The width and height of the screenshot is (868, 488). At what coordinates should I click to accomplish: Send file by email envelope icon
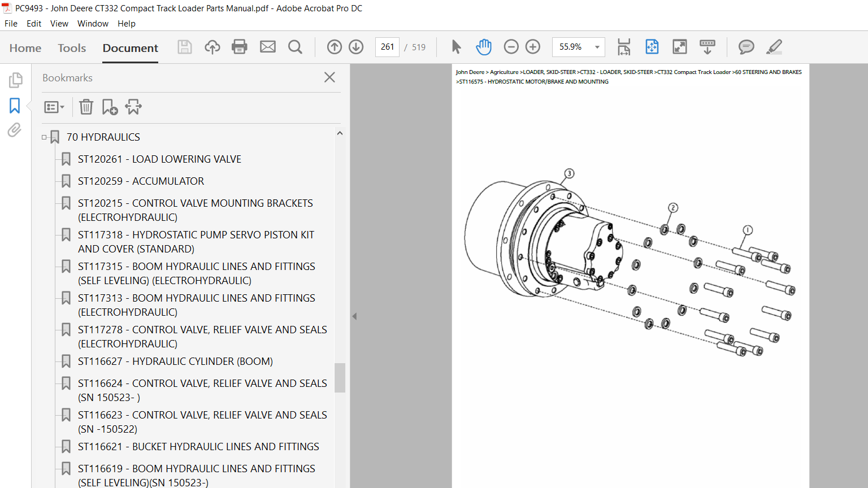pyautogui.click(x=268, y=47)
